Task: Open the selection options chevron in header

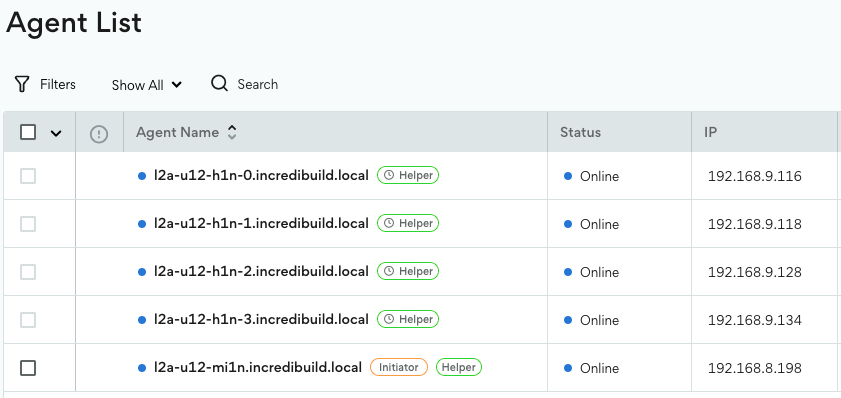Action: tap(56, 133)
